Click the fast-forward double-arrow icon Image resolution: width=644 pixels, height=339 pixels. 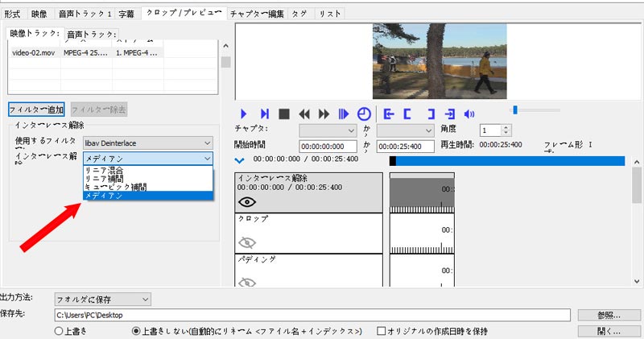[x=324, y=114]
